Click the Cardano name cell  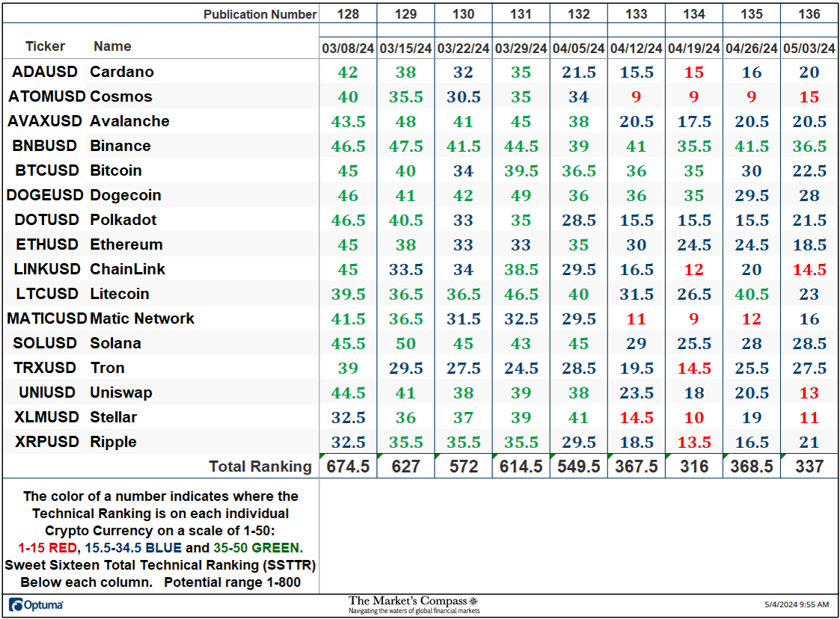(122, 72)
